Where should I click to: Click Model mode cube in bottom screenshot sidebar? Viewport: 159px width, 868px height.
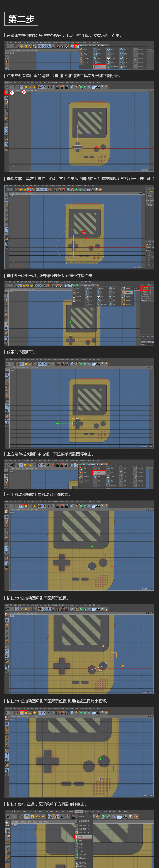pos(7,831)
